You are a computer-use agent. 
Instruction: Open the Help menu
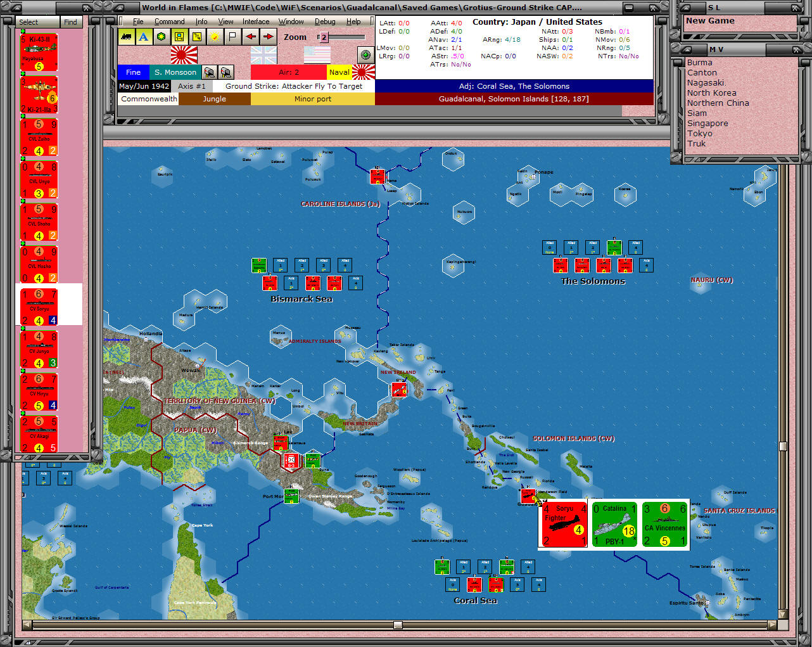point(353,22)
